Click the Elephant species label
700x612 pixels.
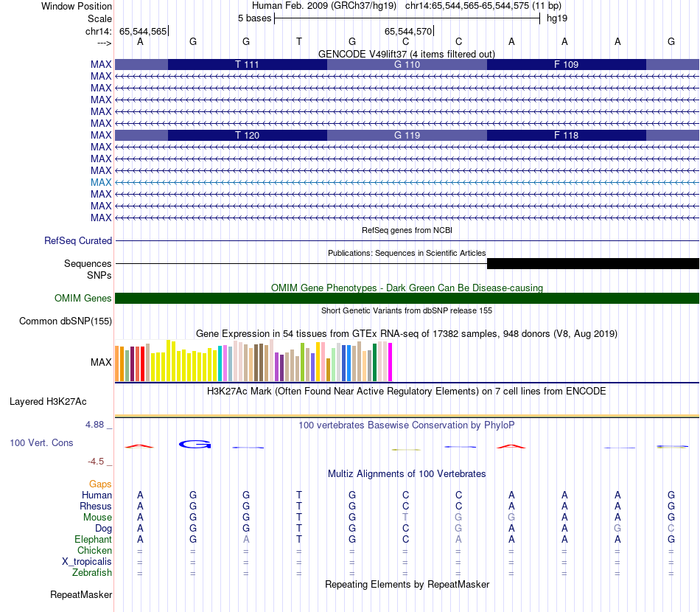(93, 539)
